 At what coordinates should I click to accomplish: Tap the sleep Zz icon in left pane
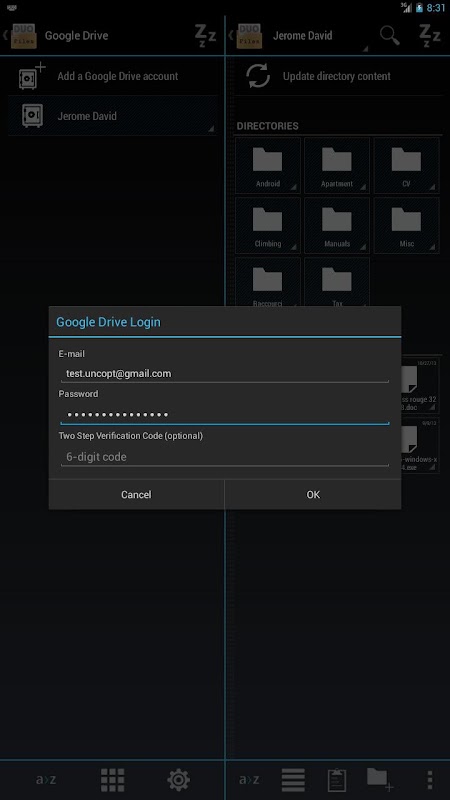click(x=205, y=36)
